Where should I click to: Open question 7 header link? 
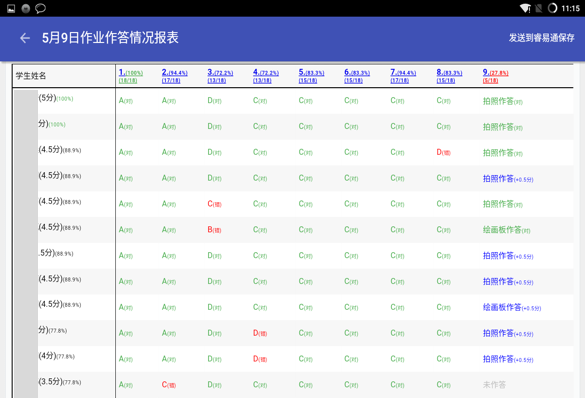point(403,76)
